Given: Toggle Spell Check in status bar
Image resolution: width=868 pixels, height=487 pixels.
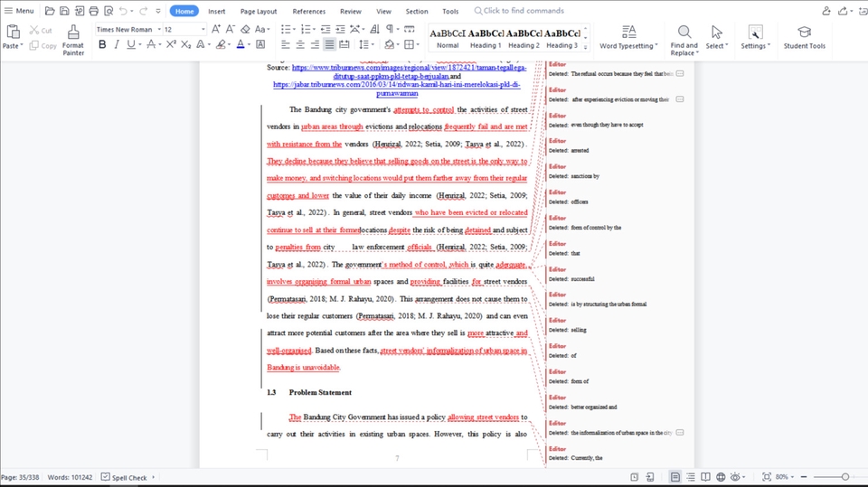Looking at the screenshot, I should [x=125, y=477].
